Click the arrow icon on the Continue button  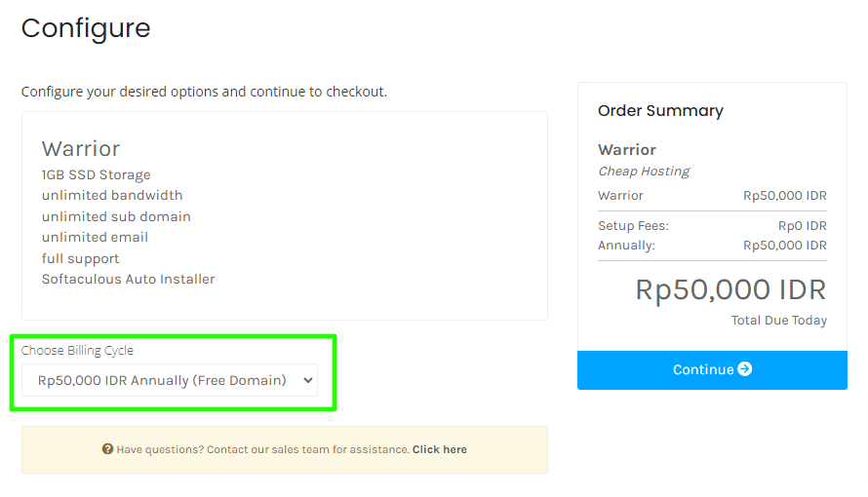tap(745, 369)
